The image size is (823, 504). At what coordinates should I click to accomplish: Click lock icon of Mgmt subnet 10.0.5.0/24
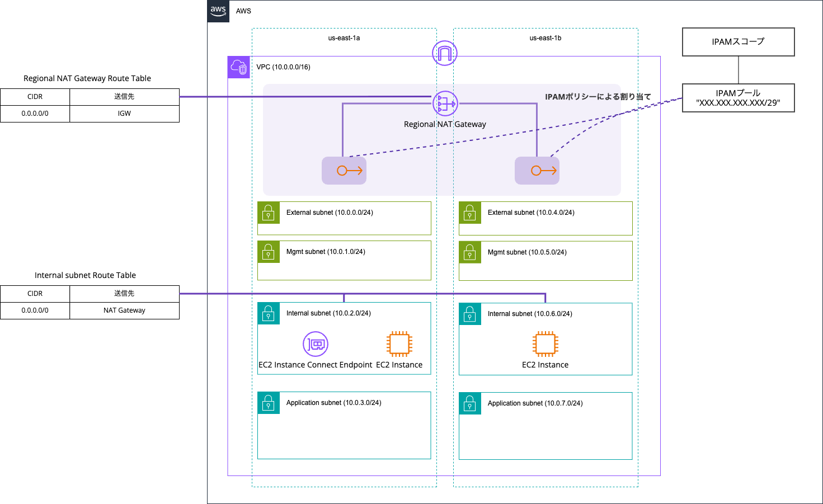[x=470, y=252]
